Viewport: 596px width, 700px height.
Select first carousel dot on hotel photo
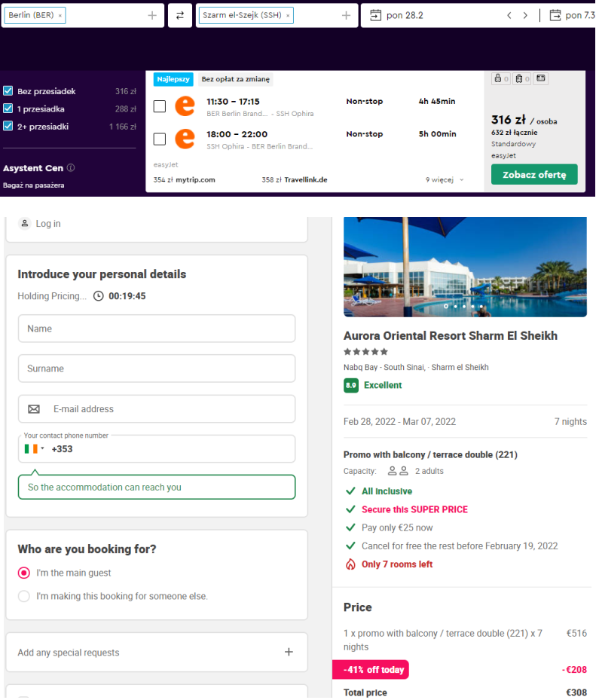pyautogui.click(x=446, y=306)
